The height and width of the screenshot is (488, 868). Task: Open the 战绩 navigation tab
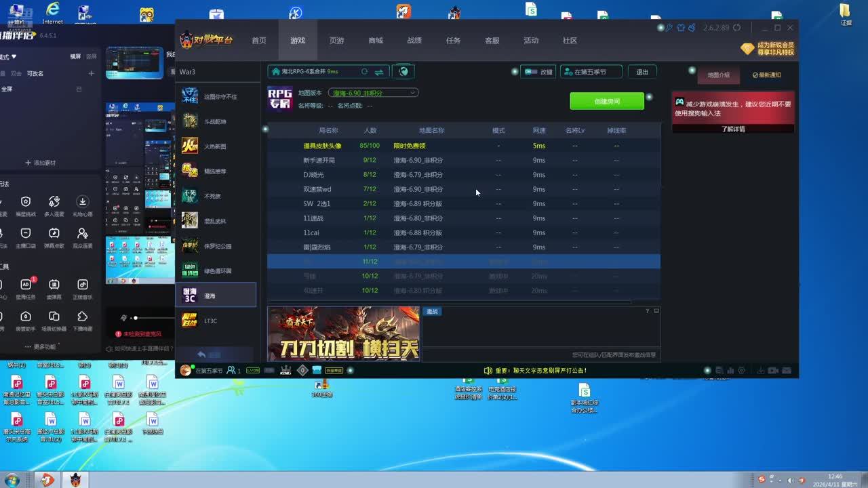pyautogui.click(x=414, y=41)
